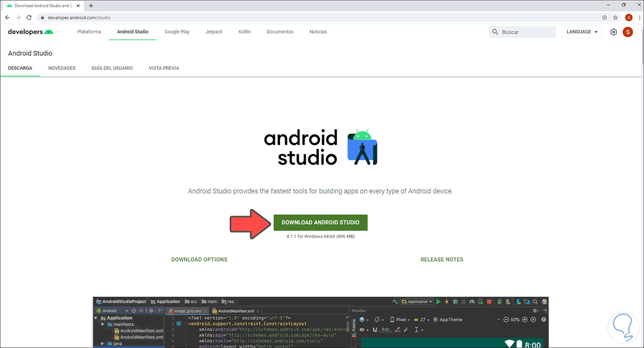The width and height of the screenshot is (644, 348).
Task: Click the Search Everywhere magnifier icon
Action: 535,301
